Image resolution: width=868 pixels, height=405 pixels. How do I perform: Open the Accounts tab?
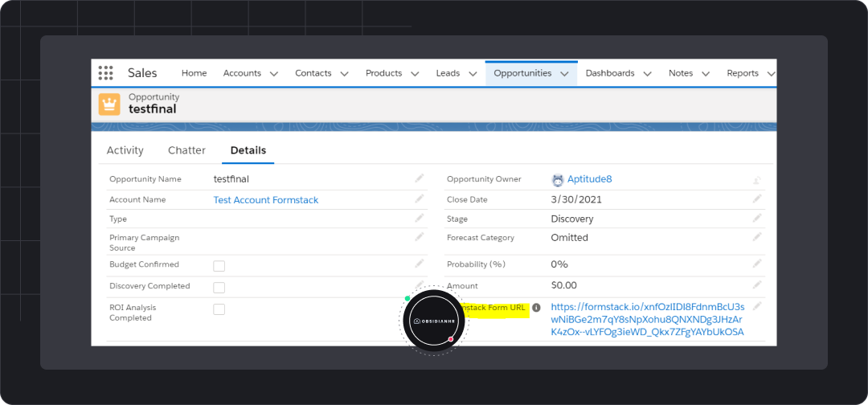point(242,73)
